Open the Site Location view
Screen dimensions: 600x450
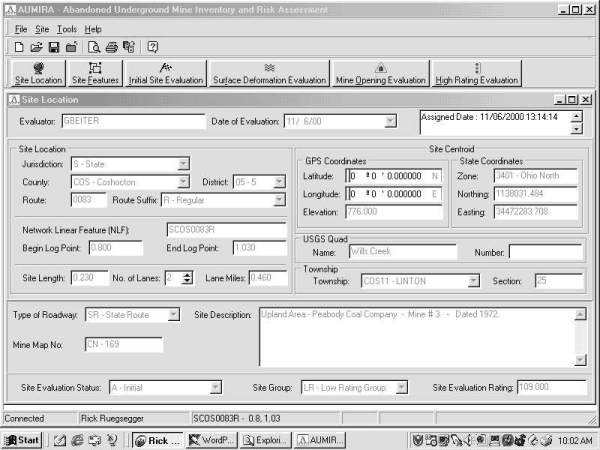37,73
